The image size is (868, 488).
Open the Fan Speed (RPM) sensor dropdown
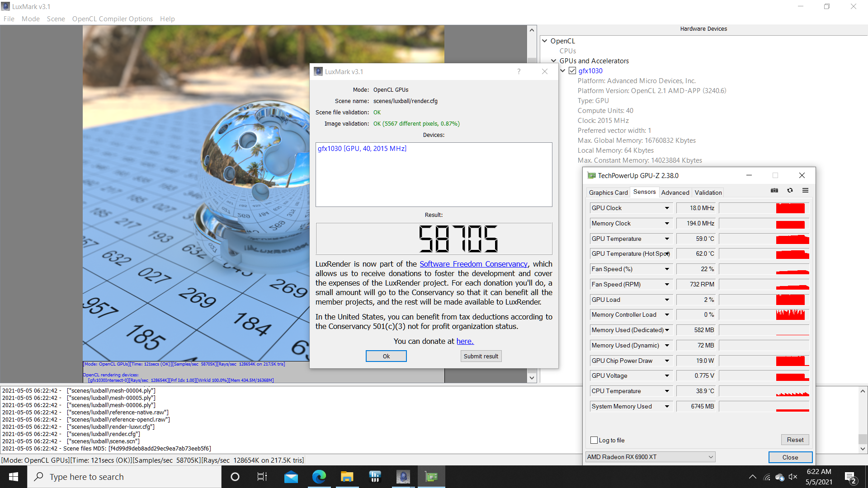coord(667,284)
